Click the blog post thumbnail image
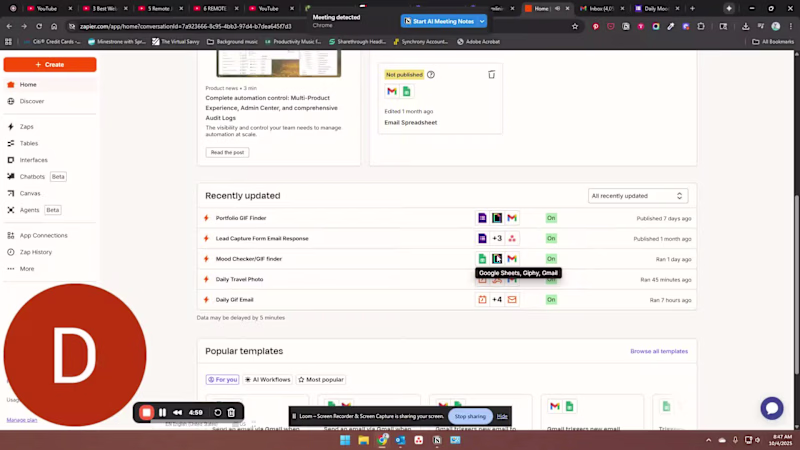 (279, 63)
